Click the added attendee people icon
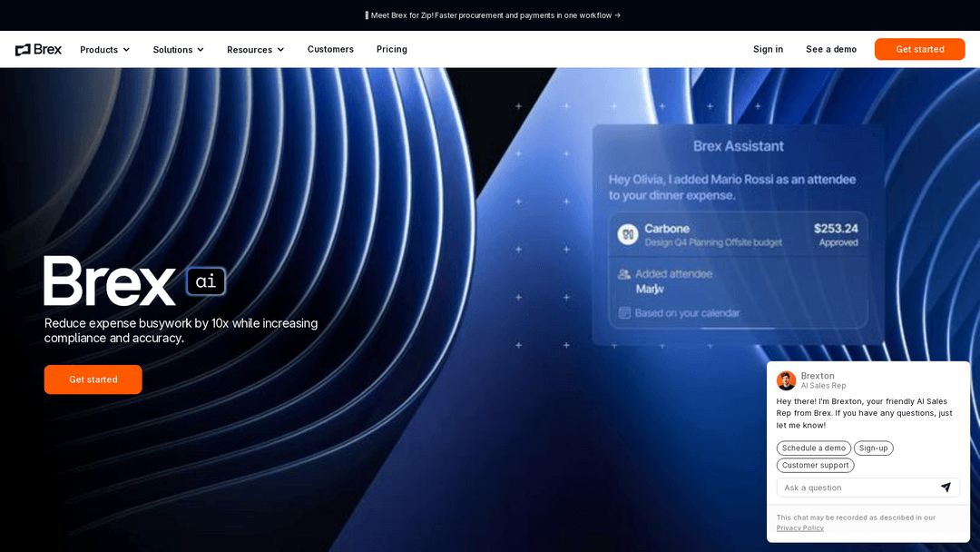This screenshot has width=980, height=552. 623,274
